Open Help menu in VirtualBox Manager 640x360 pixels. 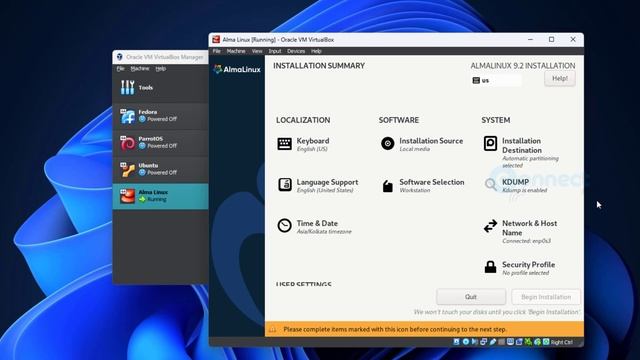160,69
